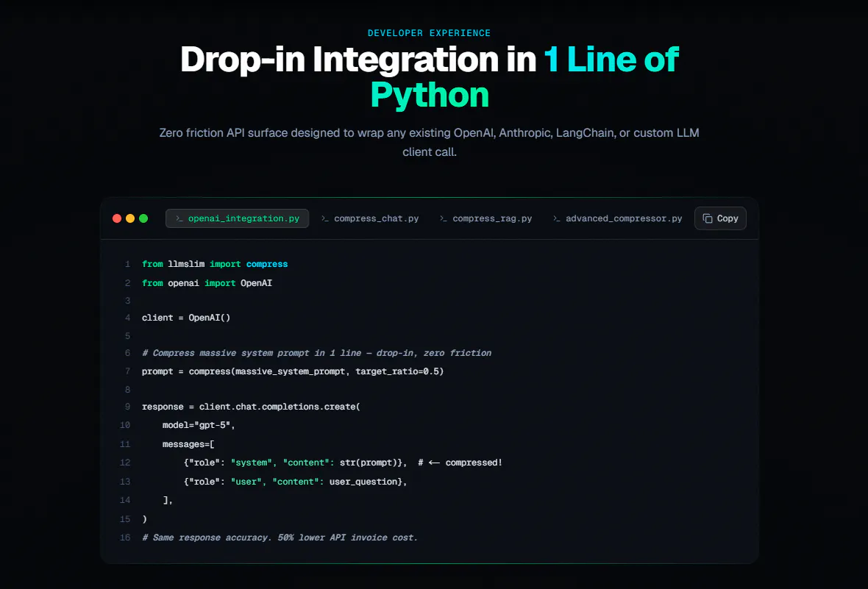Switch to the compress_chat.py tab

click(x=370, y=218)
